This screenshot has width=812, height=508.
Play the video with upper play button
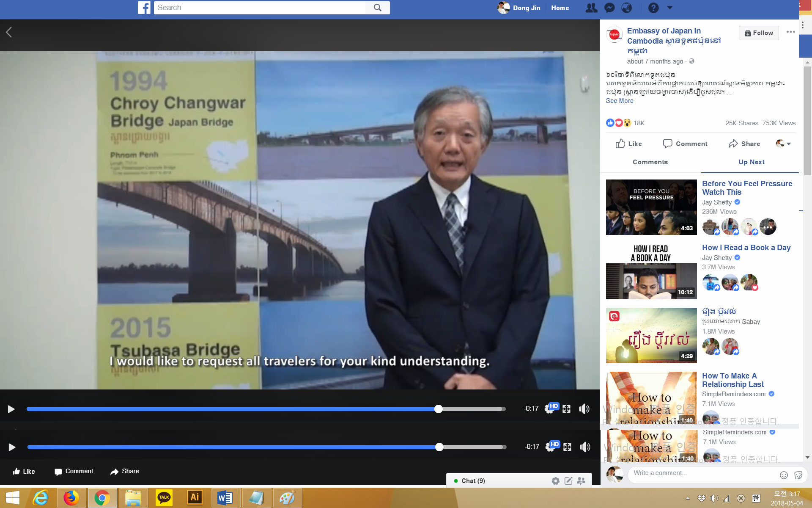[11, 409]
